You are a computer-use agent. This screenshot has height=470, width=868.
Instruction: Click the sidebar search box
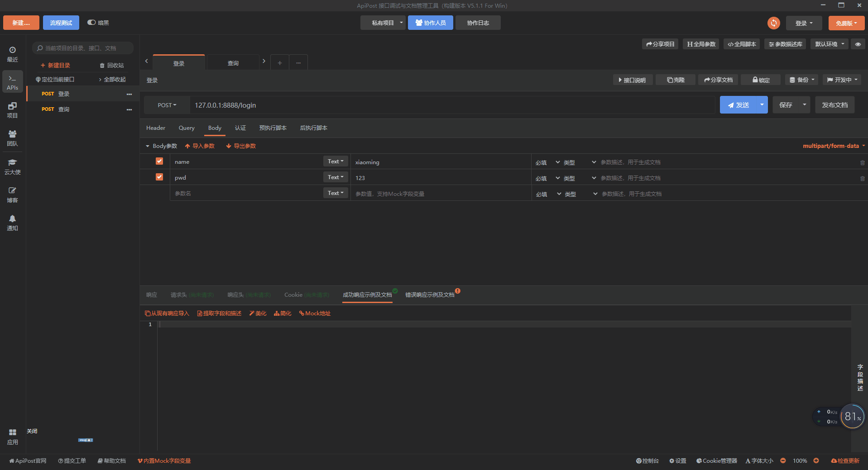pos(83,48)
